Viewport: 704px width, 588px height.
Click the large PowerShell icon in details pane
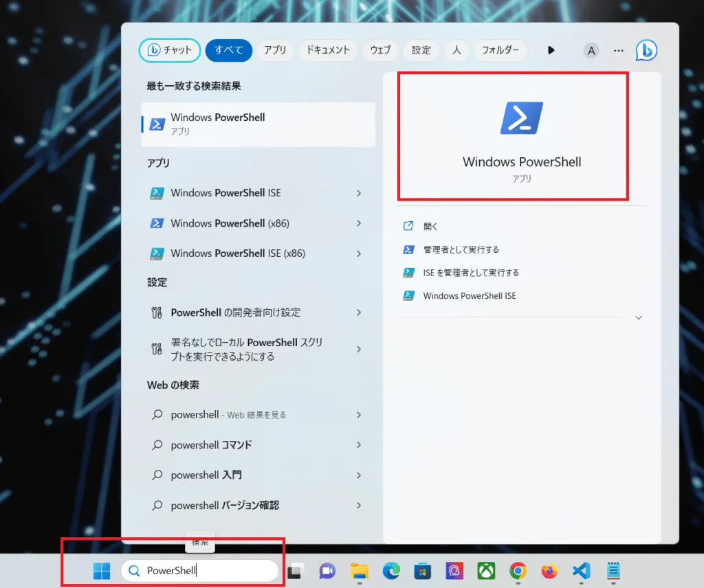[522, 118]
